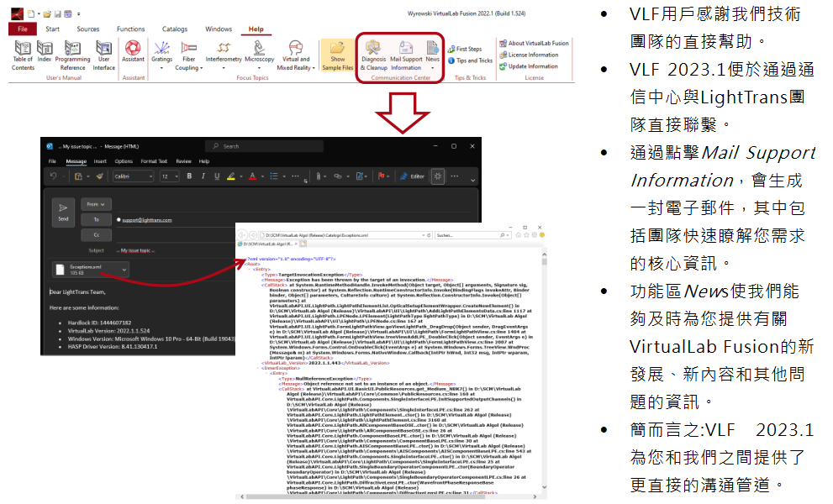Switch to the Catalogs ribbon tab
The height and width of the screenshot is (504, 833).
tap(175, 29)
